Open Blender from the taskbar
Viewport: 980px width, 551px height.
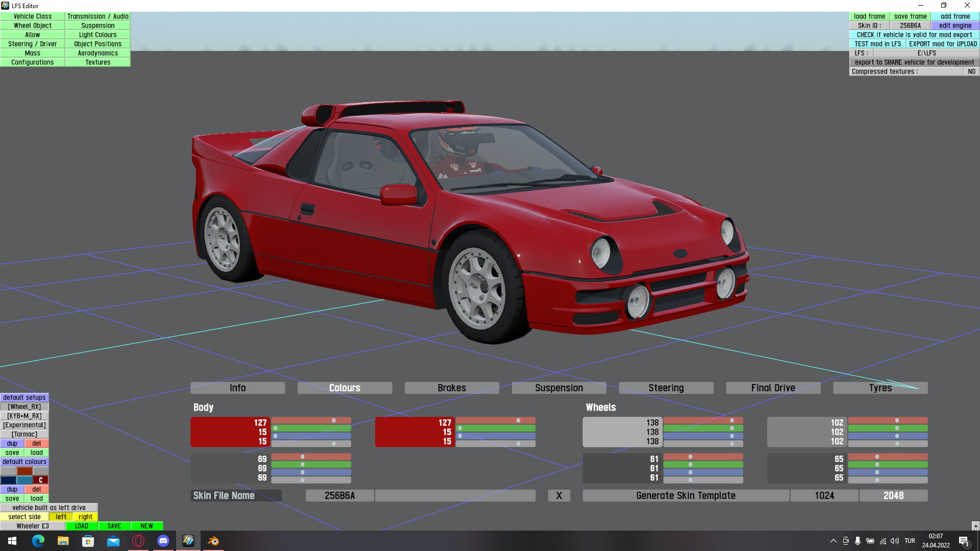[213, 541]
